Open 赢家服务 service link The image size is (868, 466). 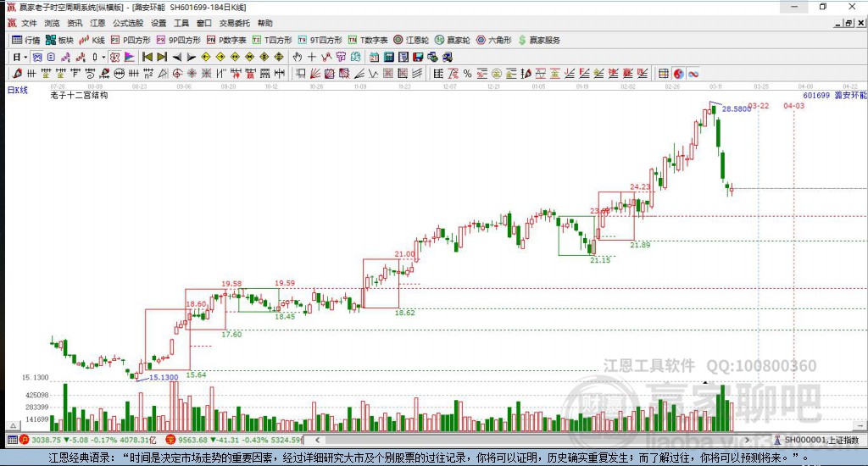[539, 40]
